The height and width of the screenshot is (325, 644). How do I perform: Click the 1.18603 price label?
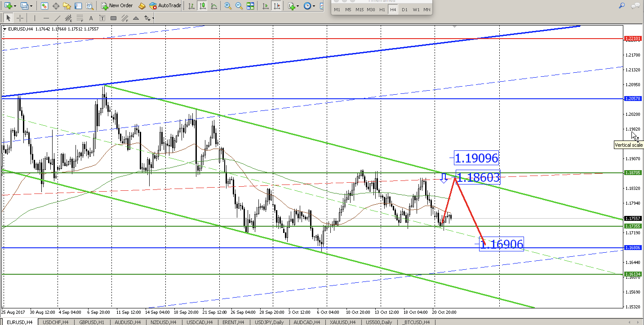click(477, 177)
